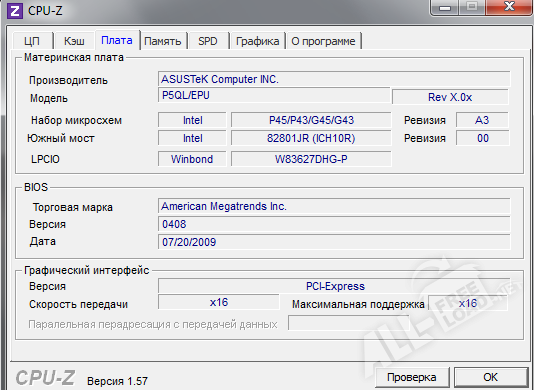Click the CPU-Z purple Z app icon
Viewport: 534px width, 390px height.
coord(15,10)
